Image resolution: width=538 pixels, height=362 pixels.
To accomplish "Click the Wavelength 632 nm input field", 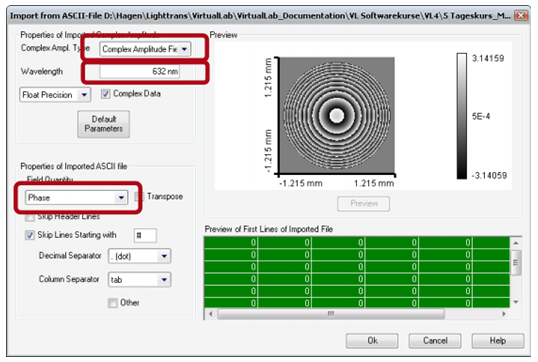I will (x=140, y=71).
